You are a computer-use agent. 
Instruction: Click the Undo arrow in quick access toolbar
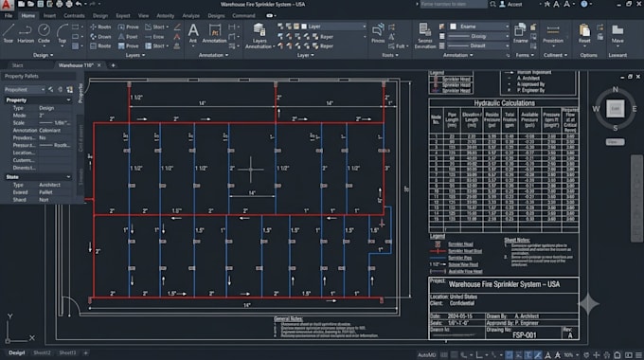point(79,4)
